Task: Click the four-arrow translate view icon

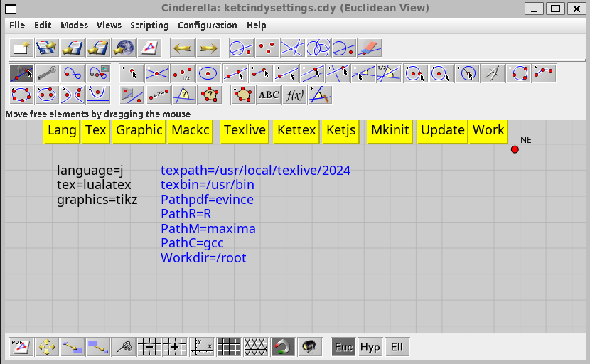Action: point(47,347)
